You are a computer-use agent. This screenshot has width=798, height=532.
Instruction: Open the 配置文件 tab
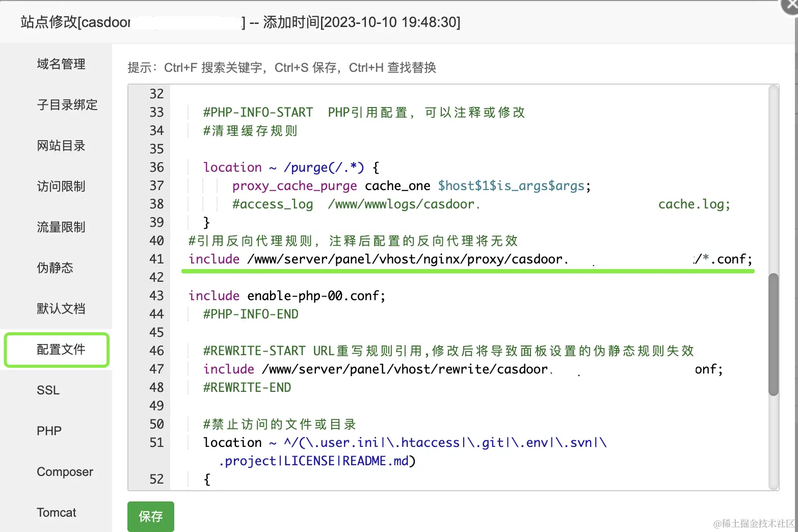click(61, 350)
